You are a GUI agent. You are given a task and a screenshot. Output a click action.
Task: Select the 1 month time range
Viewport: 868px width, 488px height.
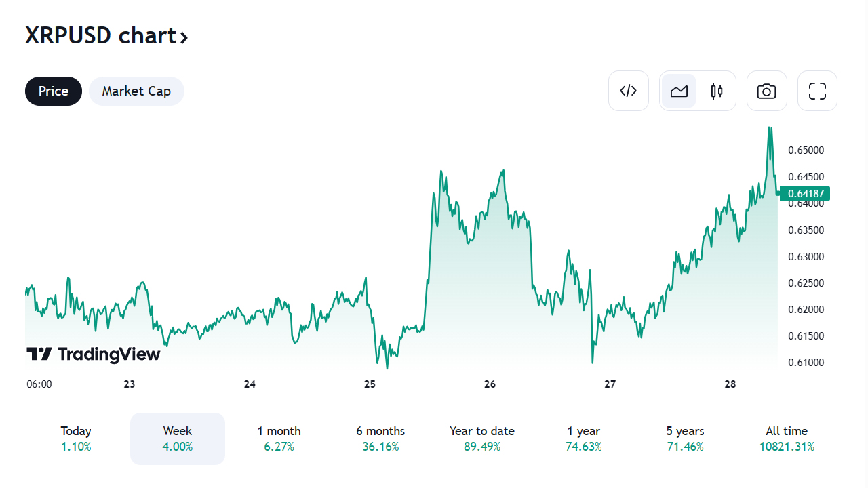(x=279, y=439)
